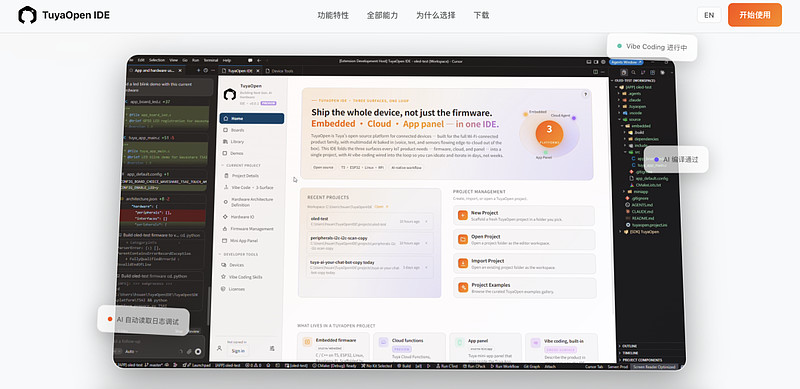This screenshot has height=389, width=800.
Task: Click the Vibe Coding Skills star icon
Action: (x=224, y=277)
